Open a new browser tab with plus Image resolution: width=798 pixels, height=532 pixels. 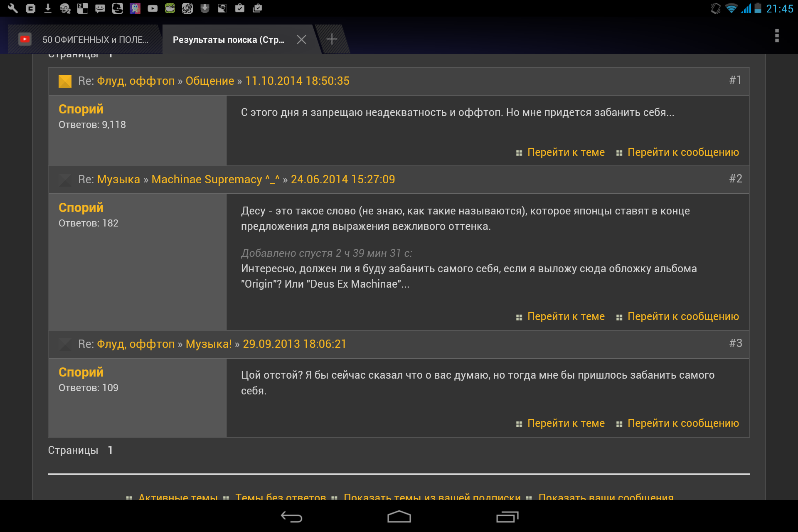point(332,39)
